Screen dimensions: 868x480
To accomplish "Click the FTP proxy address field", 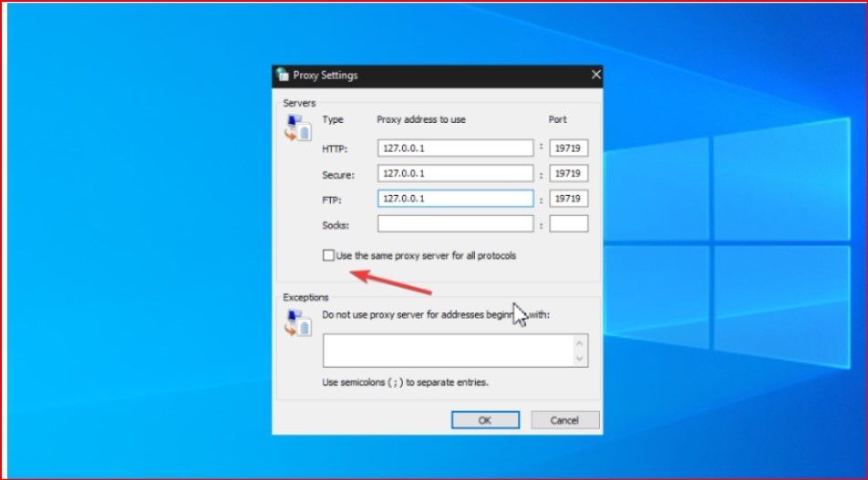I will pos(456,199).
